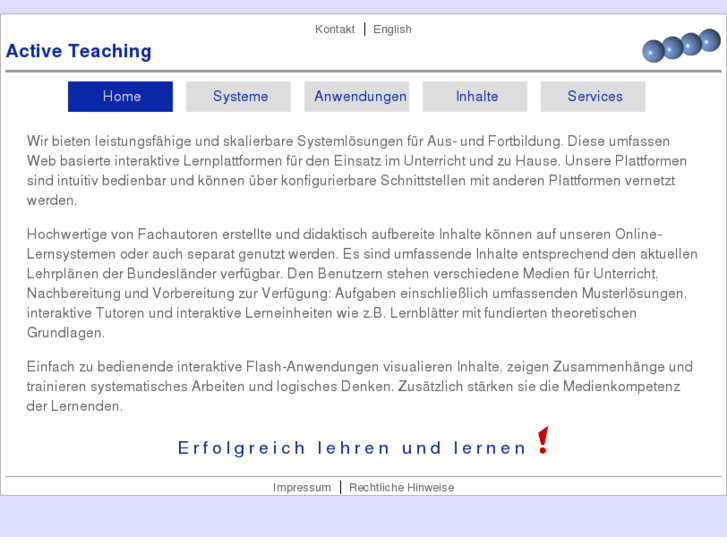Click the paragraph starting 'Wir bieten leistungsfähige'

coord(357,171)
